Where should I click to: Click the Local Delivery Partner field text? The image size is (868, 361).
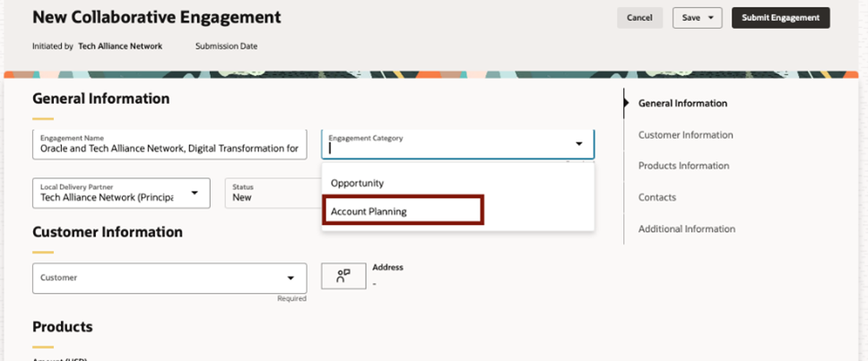point(108,196)
